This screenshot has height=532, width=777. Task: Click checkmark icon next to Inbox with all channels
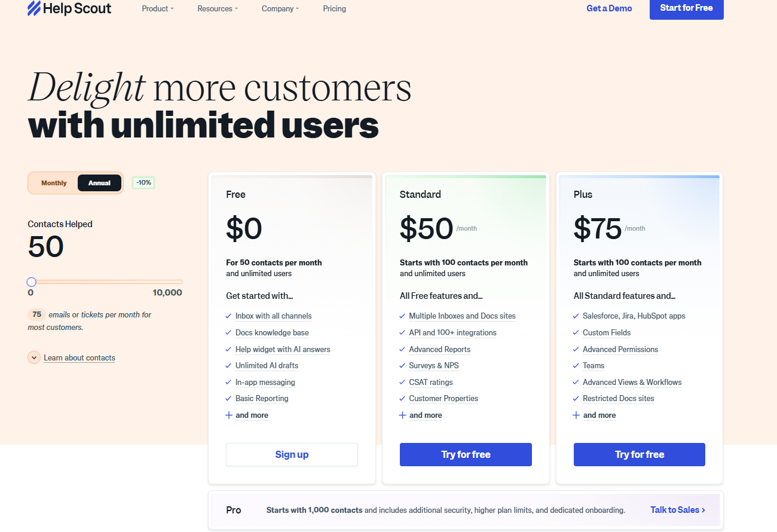coord(228,316)
